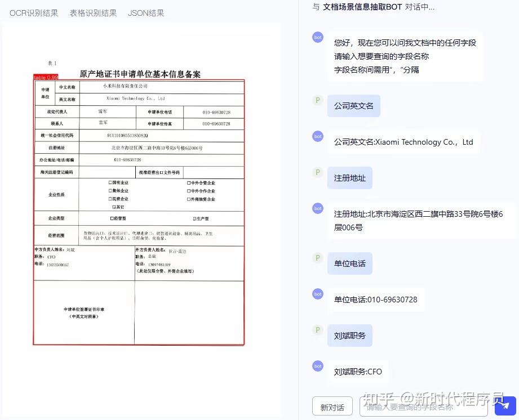The image size is (519, 420).
Task: Click the user avatar next to 公司英文名
Action: (318, 100)
